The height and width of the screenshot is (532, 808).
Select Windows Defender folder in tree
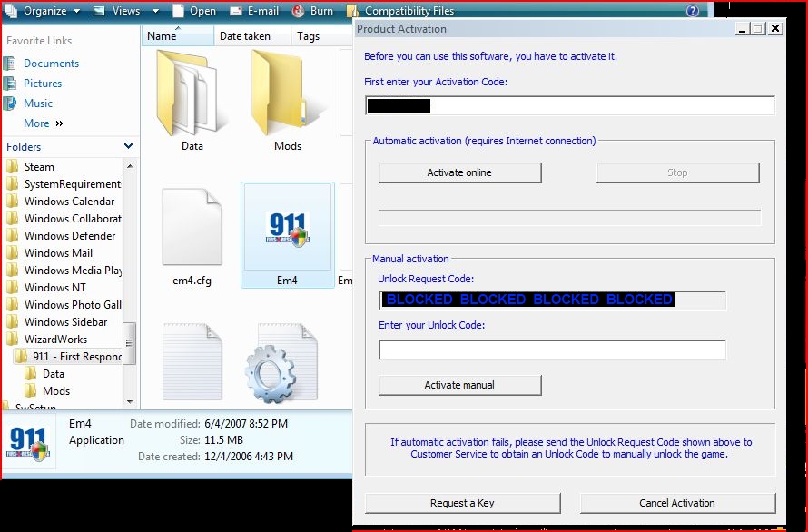pyautogui.click(x=70, y=236)
